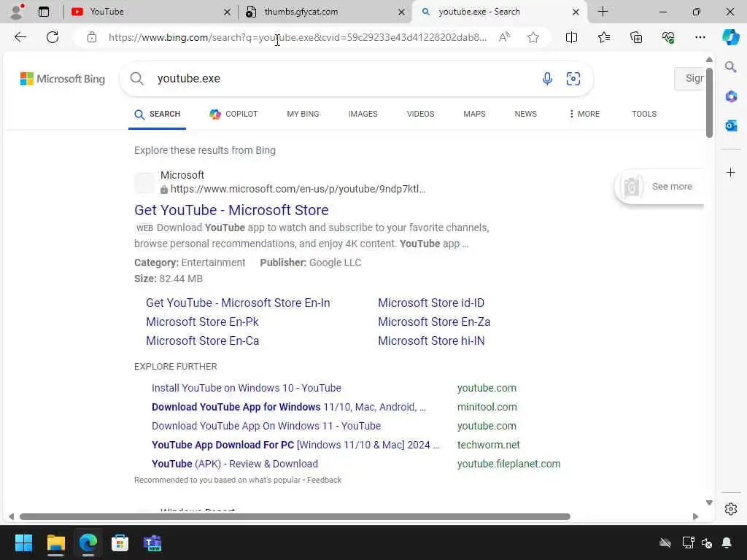
Task: Open Microsoft 365 sidebar icon
Action: click(731, 97)
